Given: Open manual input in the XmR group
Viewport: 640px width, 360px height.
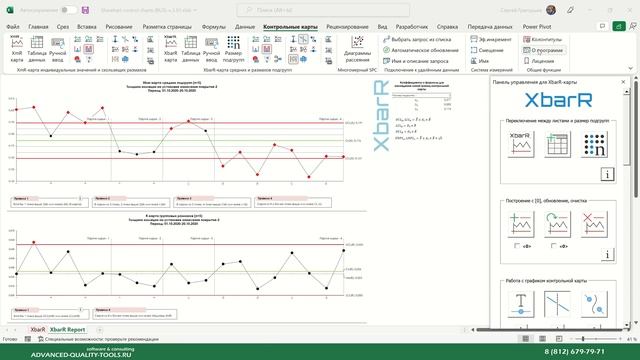Looking at the screenshot, I should 58,49.
